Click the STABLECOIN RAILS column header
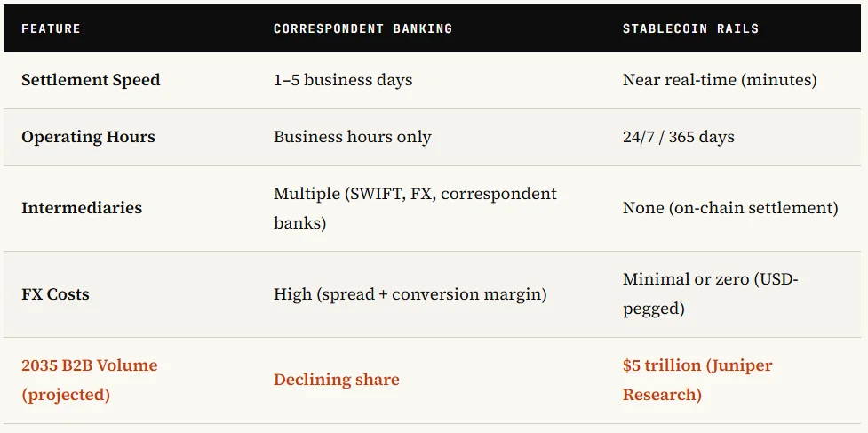 690,28
